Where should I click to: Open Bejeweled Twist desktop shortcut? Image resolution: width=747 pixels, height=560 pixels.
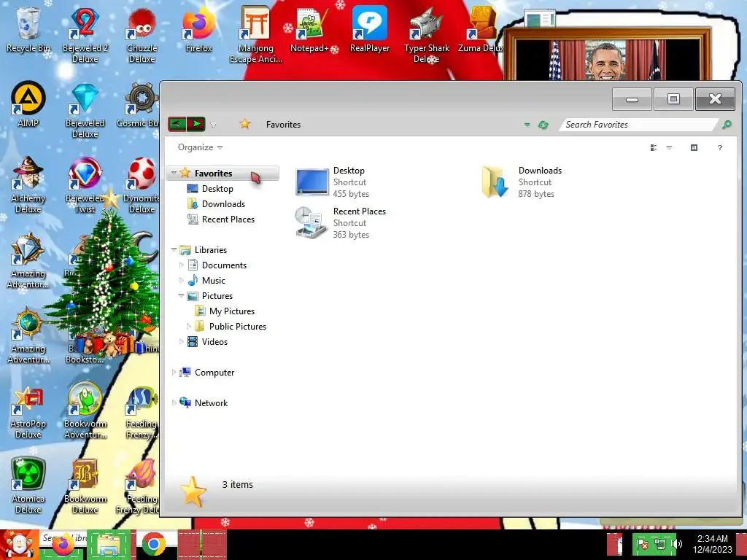[x=85, y=186]
